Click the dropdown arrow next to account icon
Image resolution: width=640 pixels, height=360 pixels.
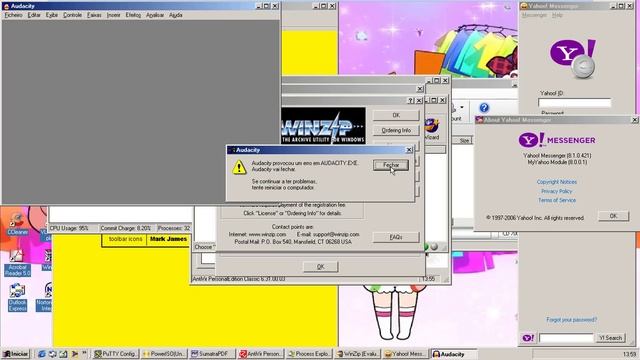[462, 107]
